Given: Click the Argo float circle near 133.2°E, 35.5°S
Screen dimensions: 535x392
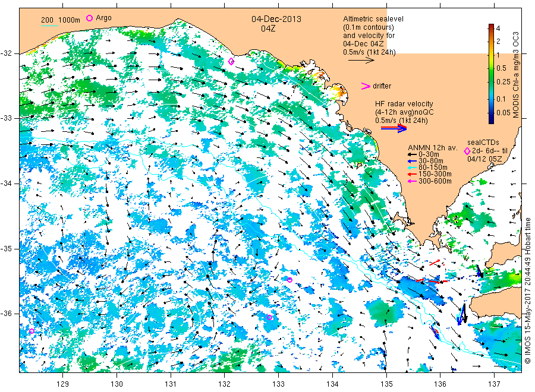Looking at the screenshot, I should 289,280.
